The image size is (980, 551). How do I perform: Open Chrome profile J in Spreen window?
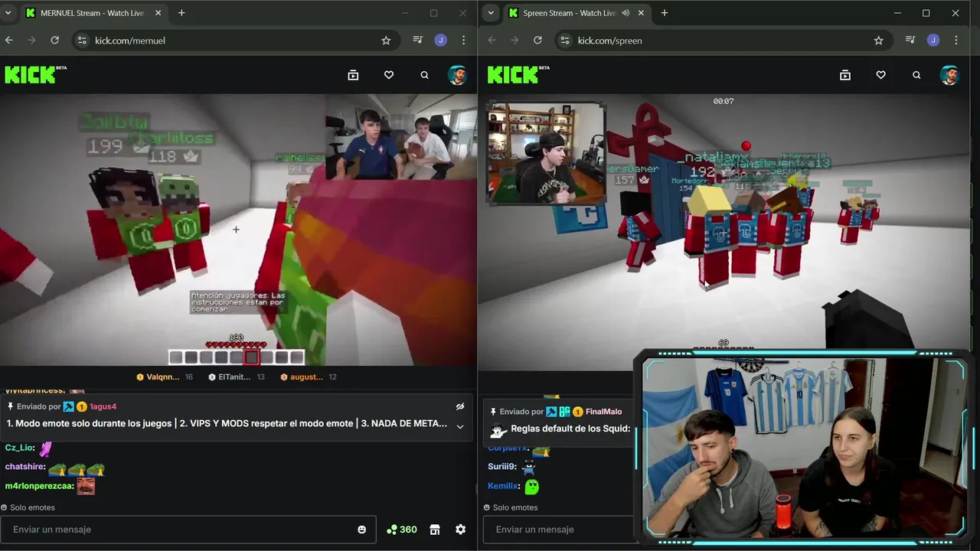click(933, 41)
